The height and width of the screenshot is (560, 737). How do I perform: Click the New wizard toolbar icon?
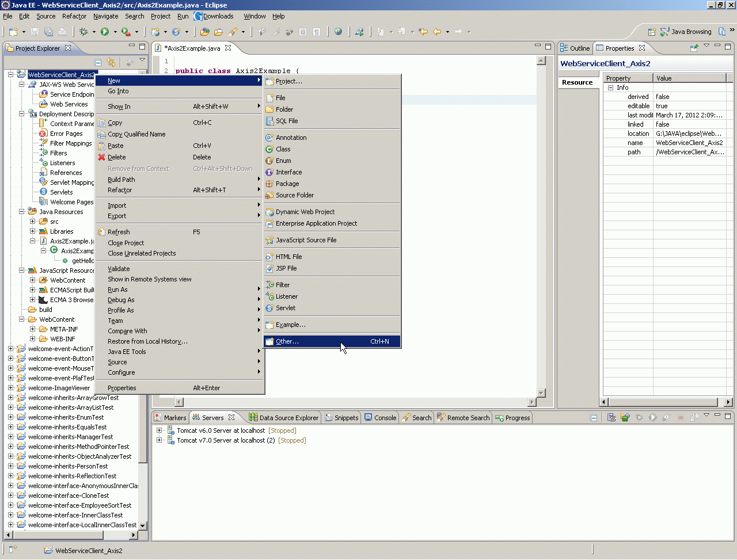13,32
